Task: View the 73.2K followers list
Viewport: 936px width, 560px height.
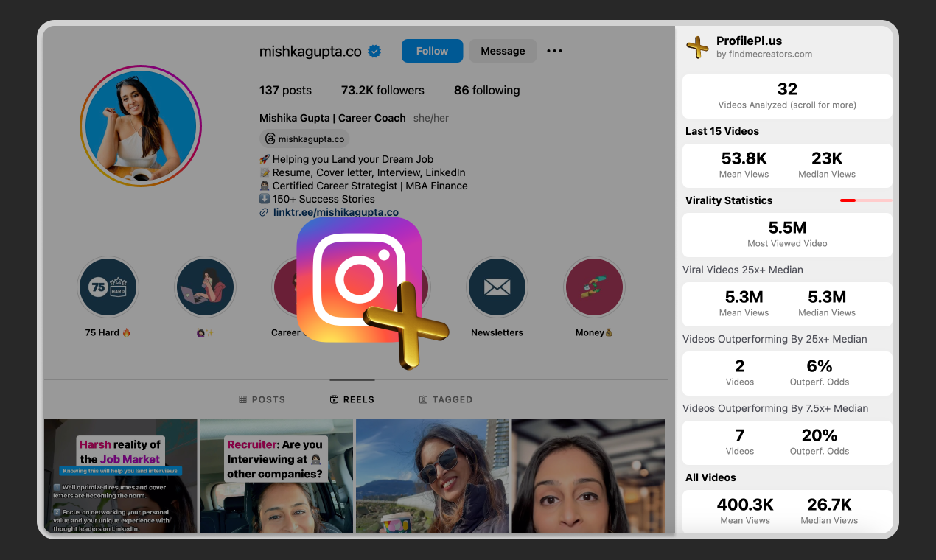Action: click(383, 91)
